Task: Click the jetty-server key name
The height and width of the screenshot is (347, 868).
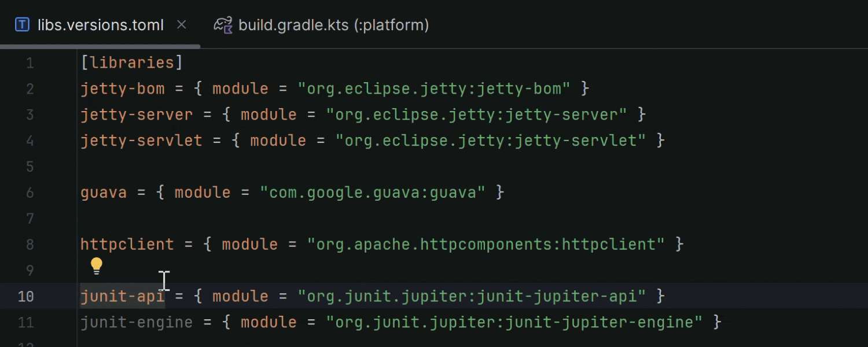Action: pos(137,115)
